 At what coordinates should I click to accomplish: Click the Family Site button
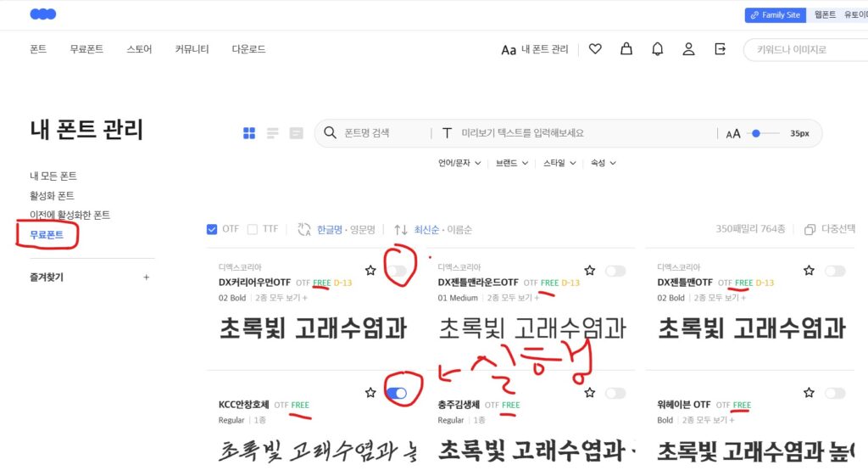(775, 15)
